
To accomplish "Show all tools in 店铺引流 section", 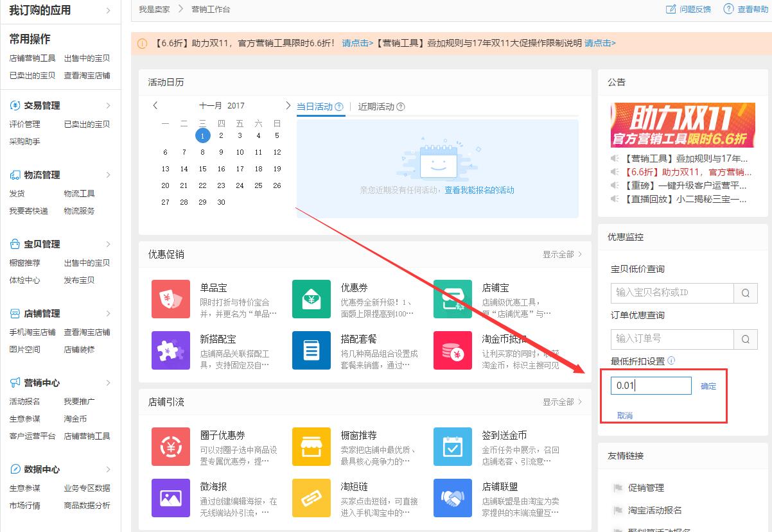I will (563, 402).
